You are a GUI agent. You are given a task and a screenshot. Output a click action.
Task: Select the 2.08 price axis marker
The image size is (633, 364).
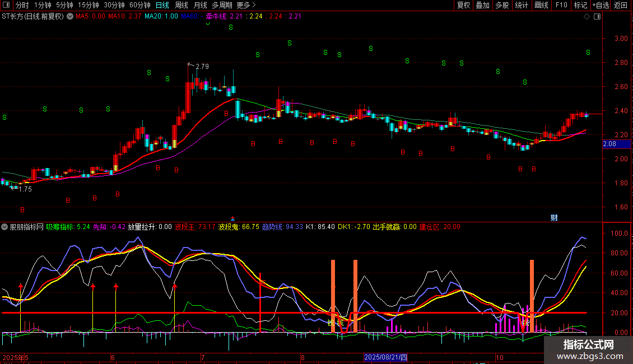(616, 144)
